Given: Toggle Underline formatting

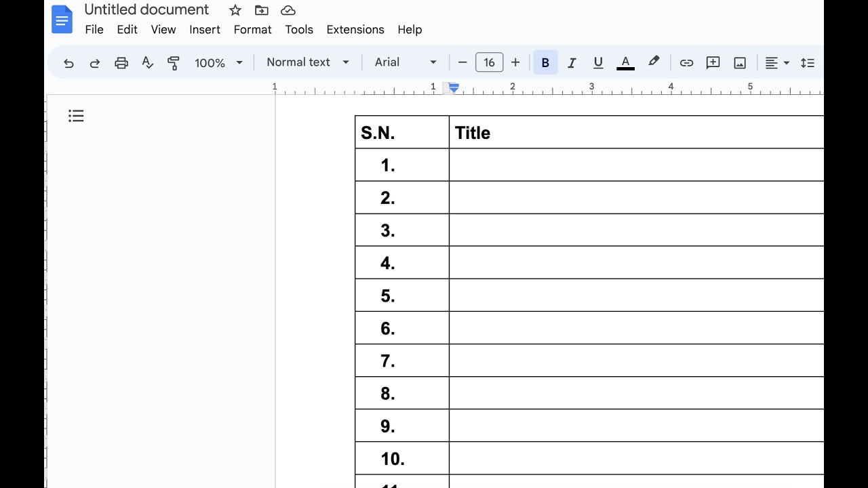Looking at the screenshot, I should (598, 63).
